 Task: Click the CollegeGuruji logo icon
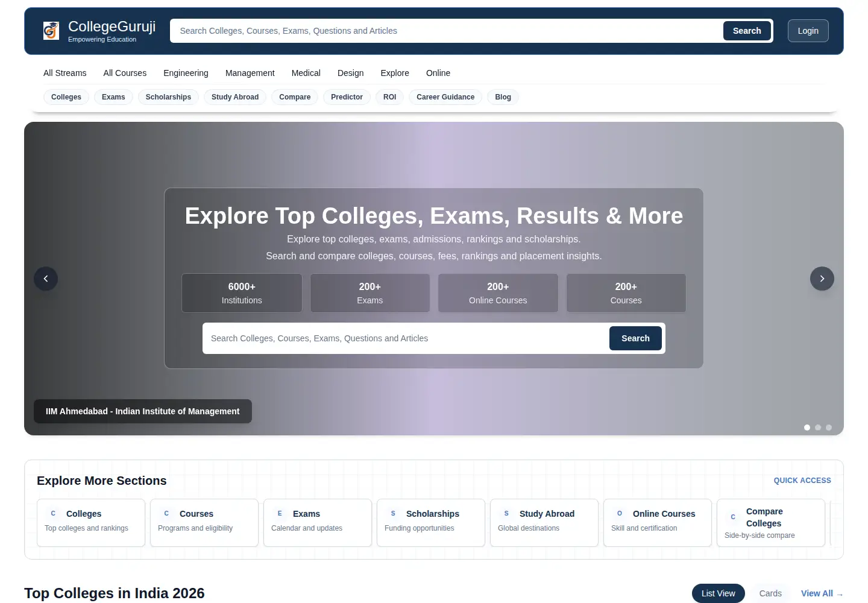coord(51,31)
